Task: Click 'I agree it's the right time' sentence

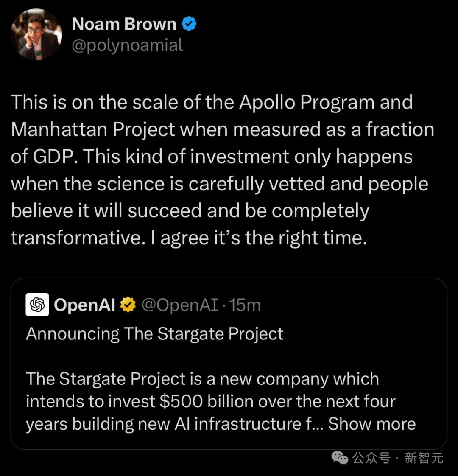Action: point(259,238)
